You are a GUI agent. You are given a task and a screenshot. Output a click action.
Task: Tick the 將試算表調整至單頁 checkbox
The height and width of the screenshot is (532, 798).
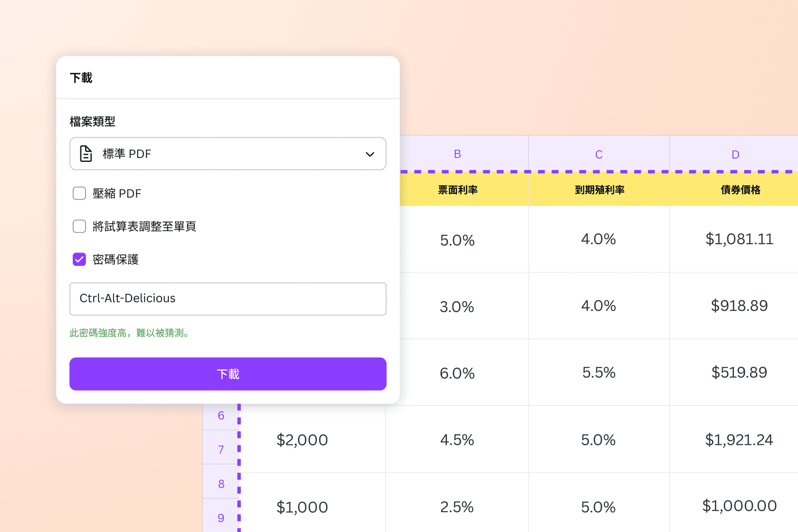(x=79, y=226)
